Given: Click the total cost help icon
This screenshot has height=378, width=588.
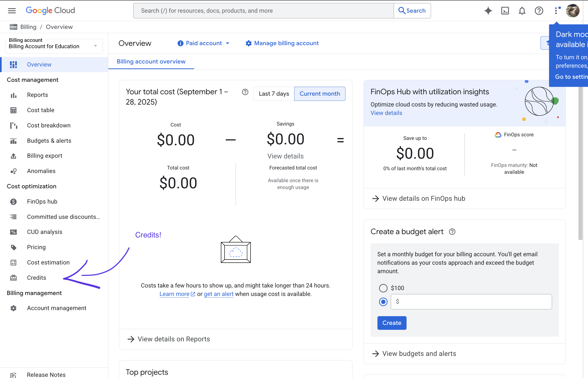Looking at the screenshot, I should pyautogui.click(x=245, y=92).
